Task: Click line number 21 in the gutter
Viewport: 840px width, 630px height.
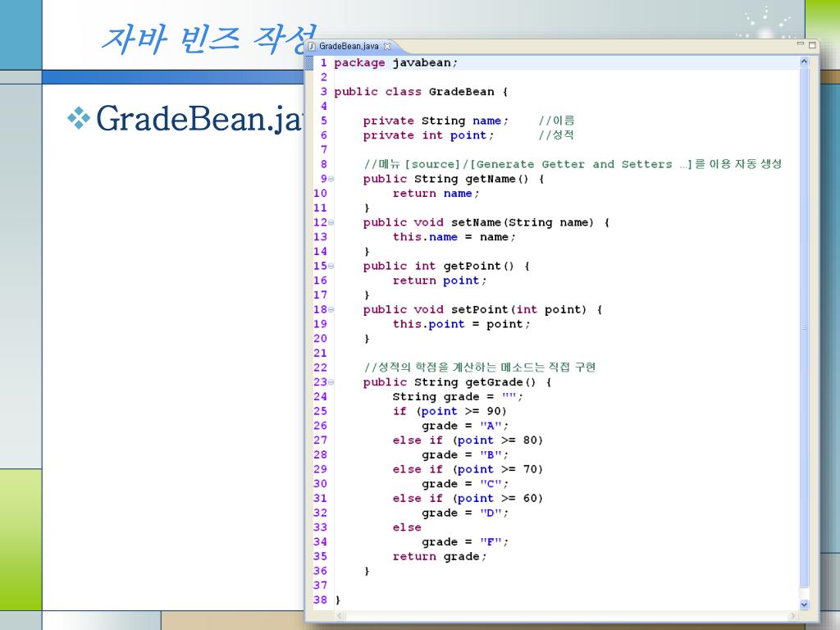Action: [x=320, y=353]
